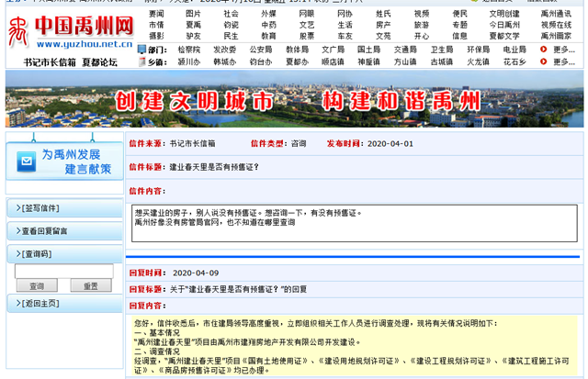The image size is (588, 379).
Task: Click the reply date 2020-04-09
Action: coord(196,273)
